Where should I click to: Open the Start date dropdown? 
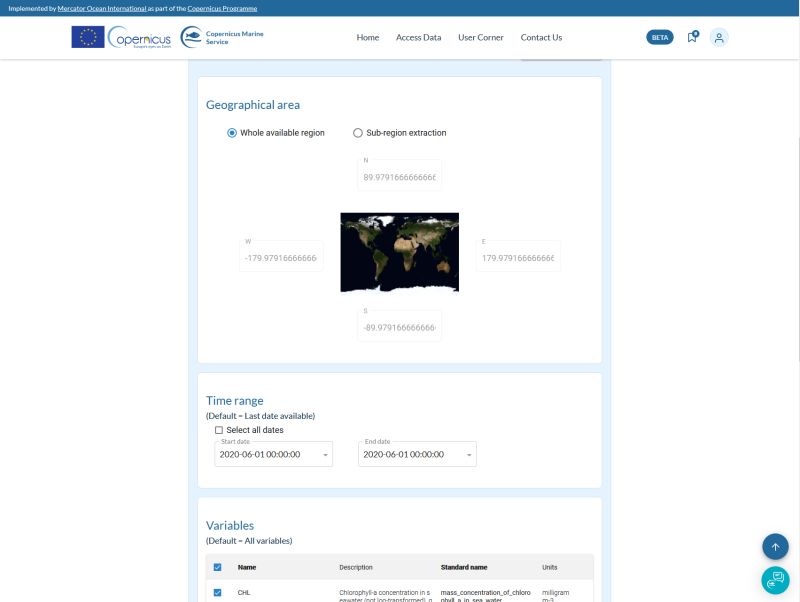click(323, 454)
